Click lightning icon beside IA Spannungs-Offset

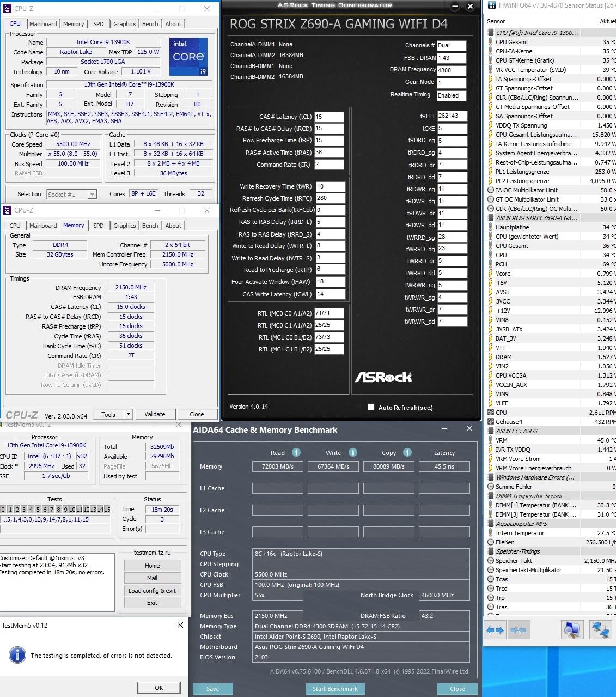pos(491,79)
